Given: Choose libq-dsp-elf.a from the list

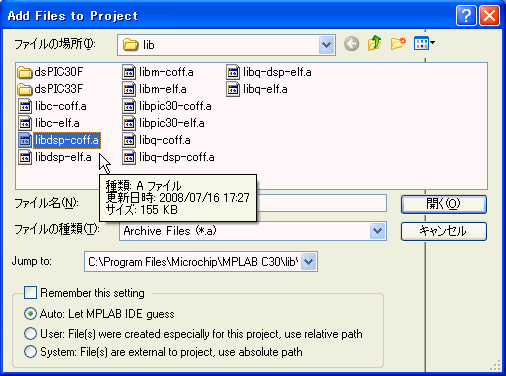Looking at the screenshot, I should (269, 72).
